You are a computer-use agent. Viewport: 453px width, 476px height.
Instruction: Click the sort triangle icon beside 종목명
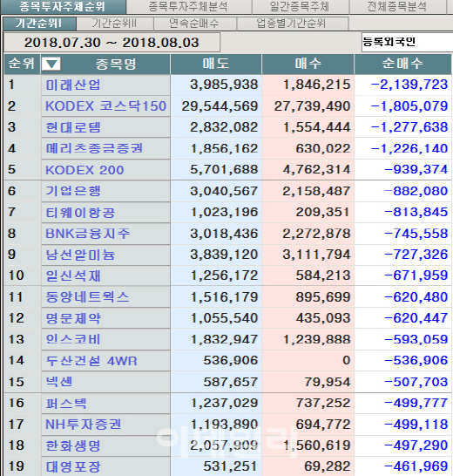[x=51, y=64]
